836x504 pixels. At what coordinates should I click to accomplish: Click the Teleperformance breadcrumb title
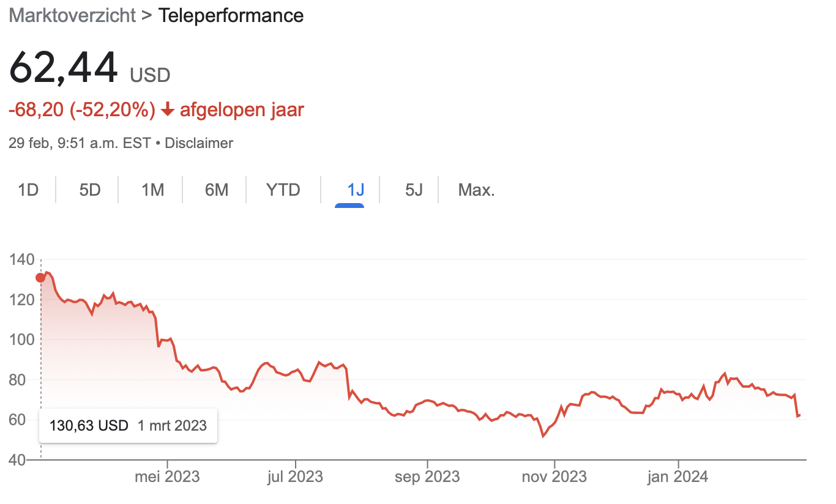[231, 15]
